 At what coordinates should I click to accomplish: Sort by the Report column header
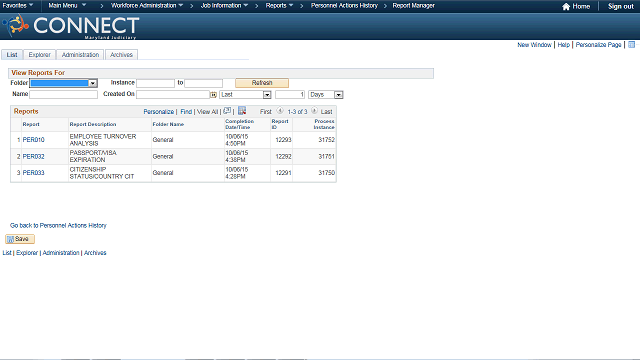tap(31, 124)
